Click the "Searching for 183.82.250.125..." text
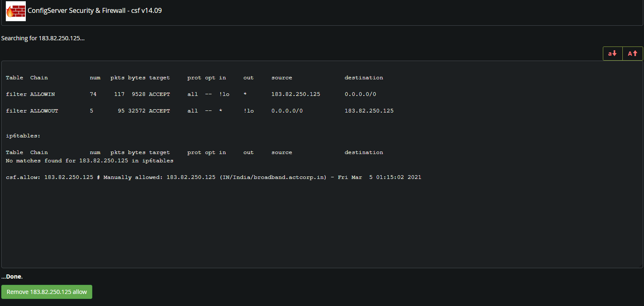644x306 pixels. tap(43, 38)
